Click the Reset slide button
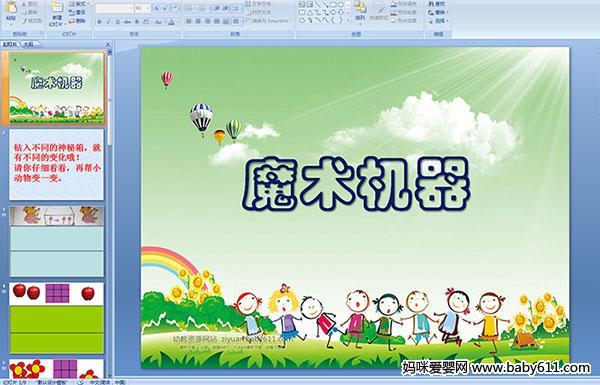The width and height of the screenshot is (600, 385). click(78, 12)
